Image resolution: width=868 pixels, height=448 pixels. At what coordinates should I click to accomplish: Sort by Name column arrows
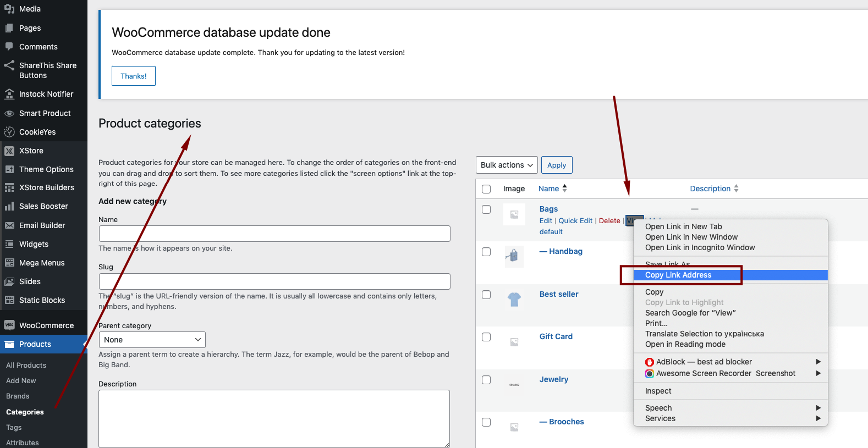pos(564,189)
